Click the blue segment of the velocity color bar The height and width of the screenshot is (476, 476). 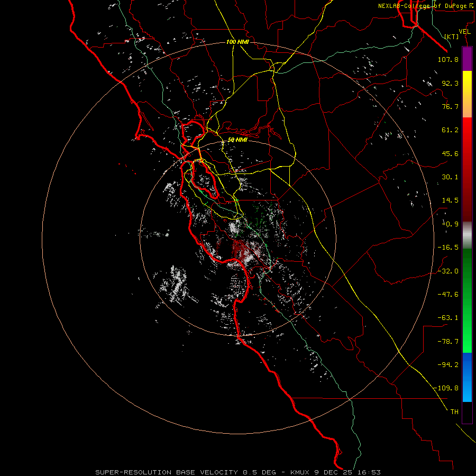coord(467,377)
